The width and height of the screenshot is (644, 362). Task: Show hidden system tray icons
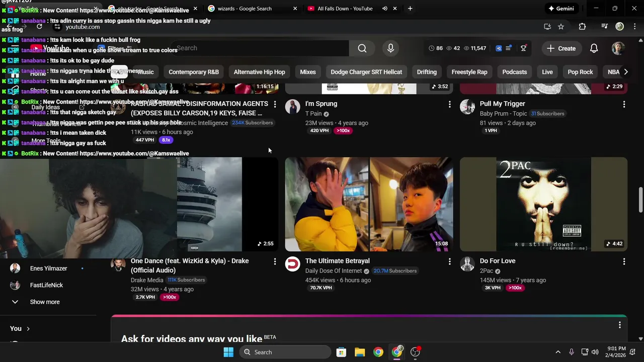point(557,352)
